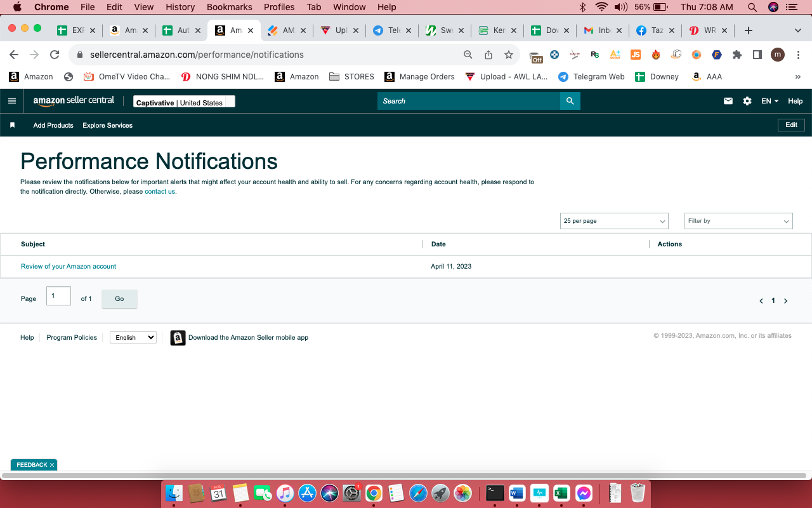Screen dimensions: 812x508
Task: Open the Chrome profile avatar
Action: pos(778,55)
